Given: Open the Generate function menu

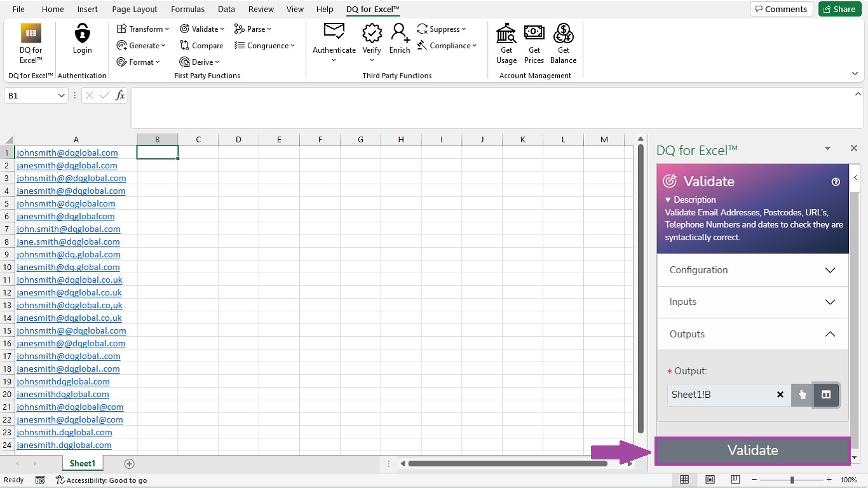Looking at the screenshot, I should [141, 45].
